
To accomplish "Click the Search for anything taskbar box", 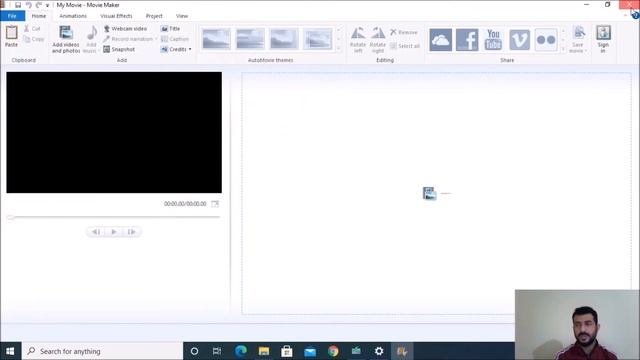I will tap(102, 351).
